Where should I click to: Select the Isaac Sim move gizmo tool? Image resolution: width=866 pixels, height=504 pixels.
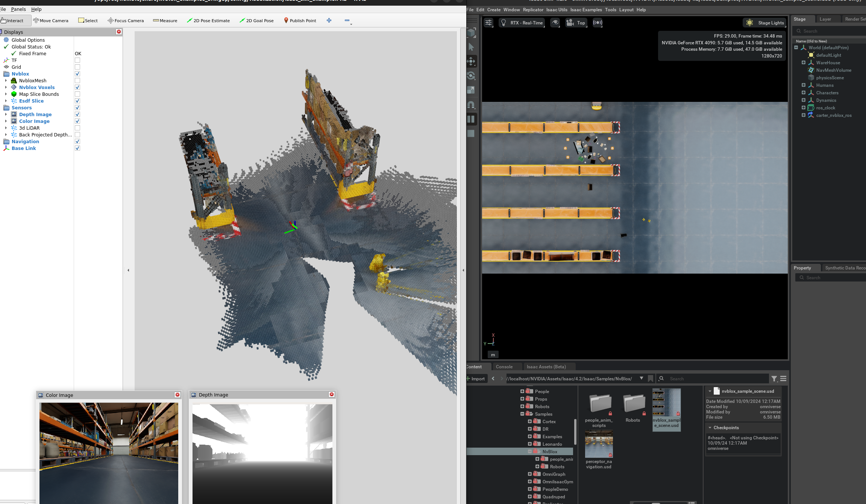pos(471,61)
